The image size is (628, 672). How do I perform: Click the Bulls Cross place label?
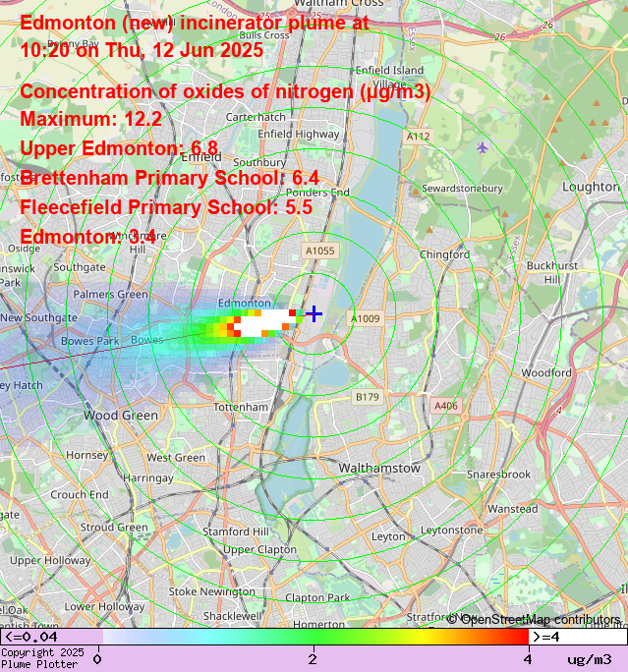264,35
